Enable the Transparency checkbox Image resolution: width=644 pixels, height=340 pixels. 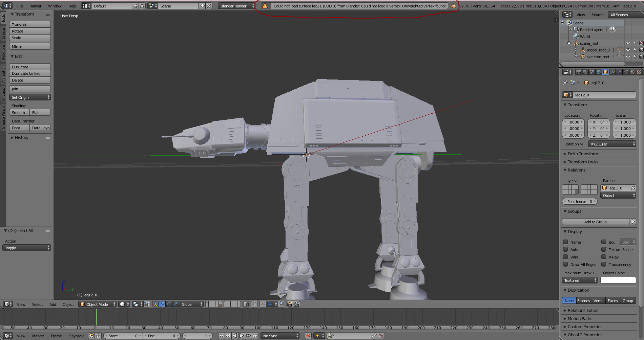(604, 264)
